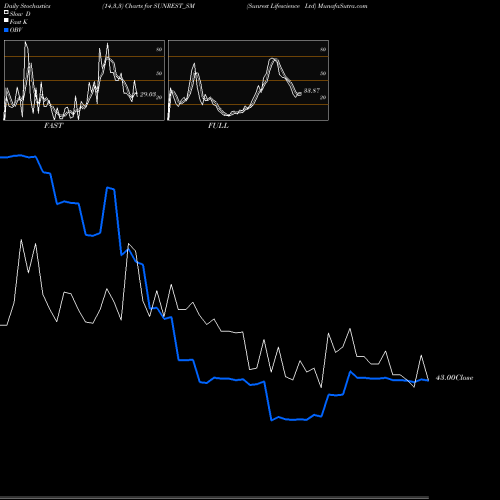500x500 pixels.
Task: Click the FULL label under right chart
Action: pyautogui.click(x=218, y=126)
